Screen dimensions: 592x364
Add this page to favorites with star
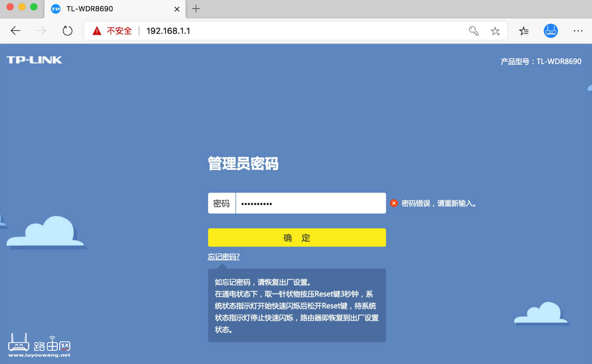495,31
